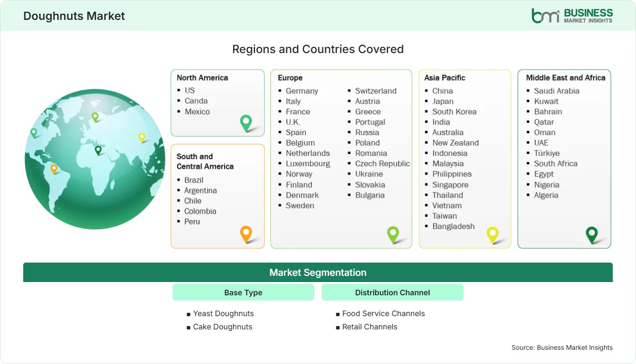Click the orange map pin in South and Central America card
Viewport: 636px width, 364px height.
[245, 234]
